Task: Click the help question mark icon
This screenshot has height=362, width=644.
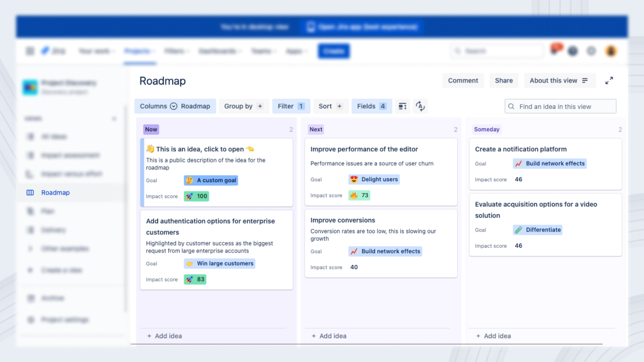Action: pos(573,50)
